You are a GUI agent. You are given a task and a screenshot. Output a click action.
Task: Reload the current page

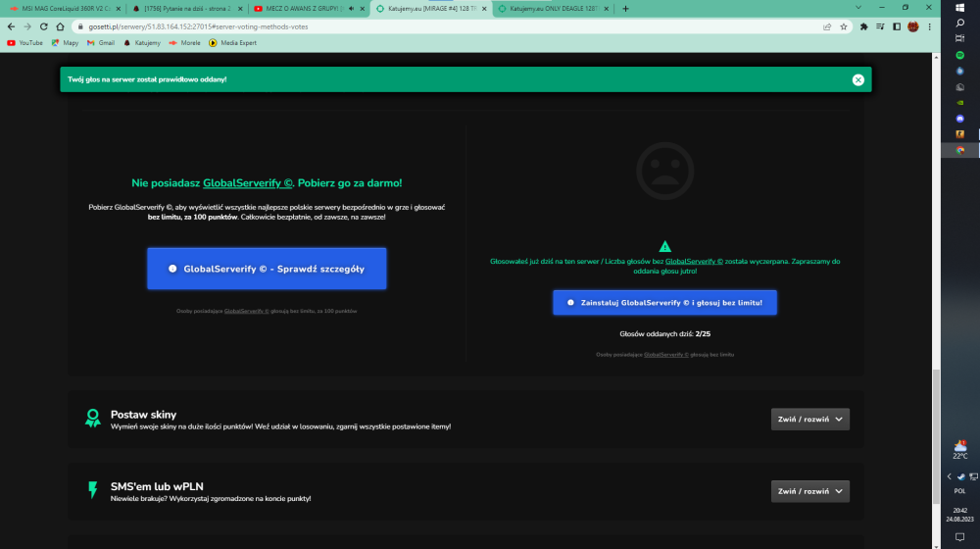click(x=44, y=26)
